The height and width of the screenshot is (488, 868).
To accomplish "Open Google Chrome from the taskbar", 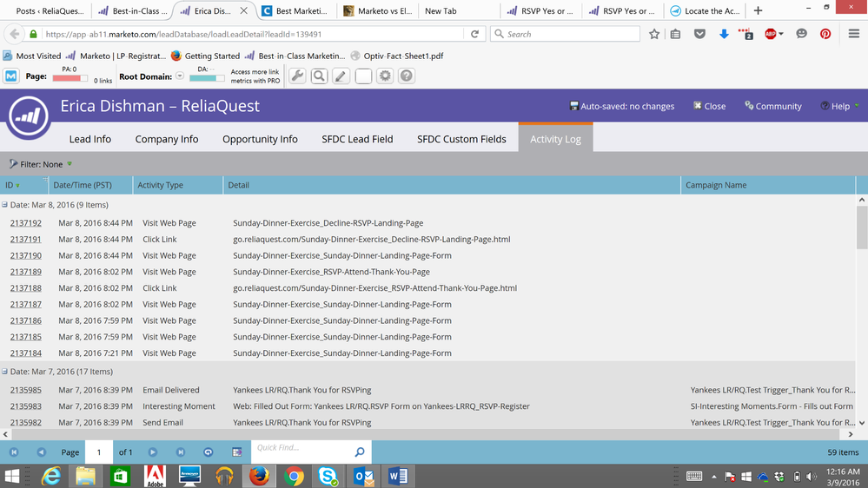I will (294, 476).
